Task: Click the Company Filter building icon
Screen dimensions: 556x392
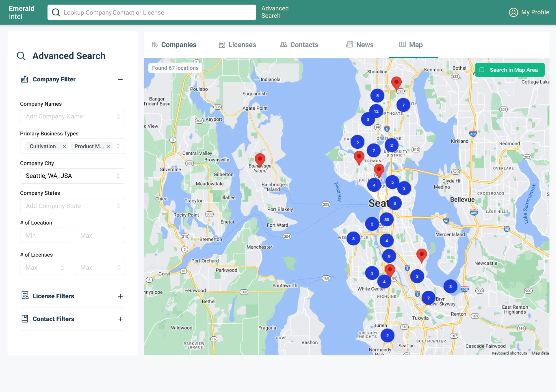Action: click(x=25, y=79)
